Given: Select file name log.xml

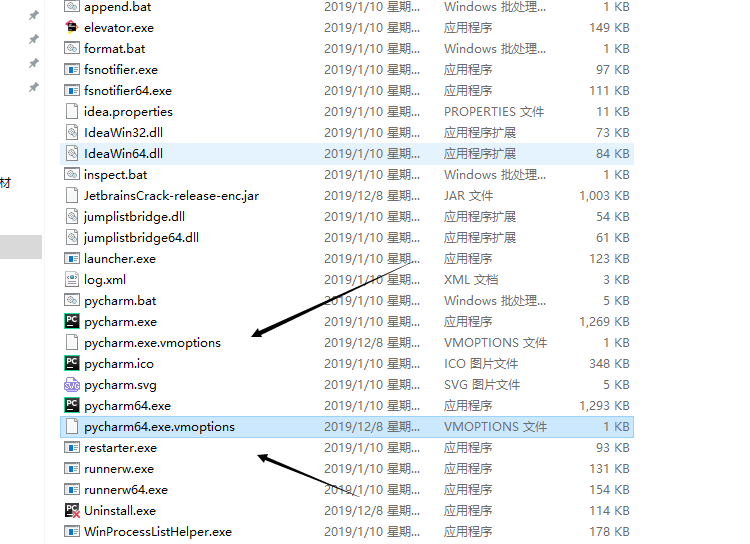Looking at the screenshot, I should tap(105, 280).
